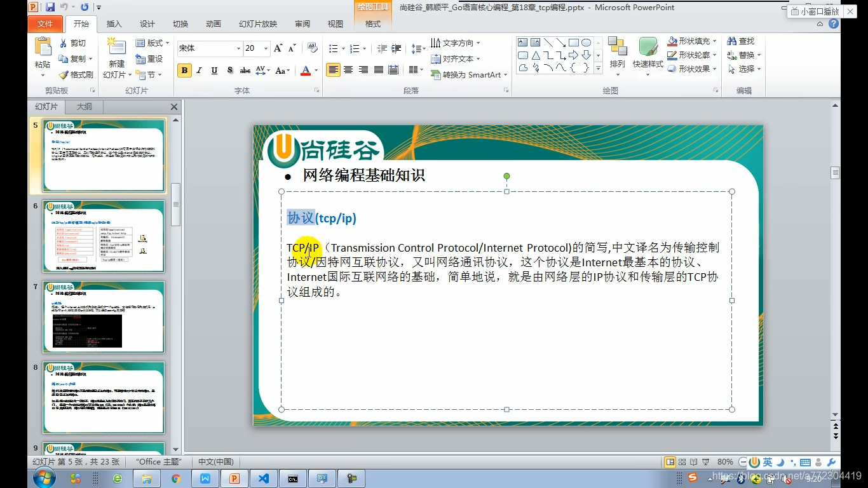868x488 pixels.
Task: Click Convert to SmartArt (转换为 SmartArt)
Action: [x=470, y=74]
